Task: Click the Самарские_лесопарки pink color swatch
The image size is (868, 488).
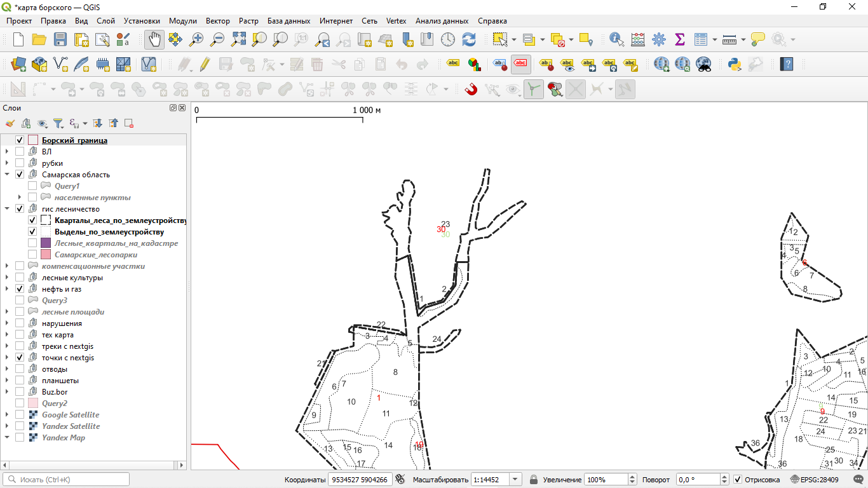Action: point(46,255)
